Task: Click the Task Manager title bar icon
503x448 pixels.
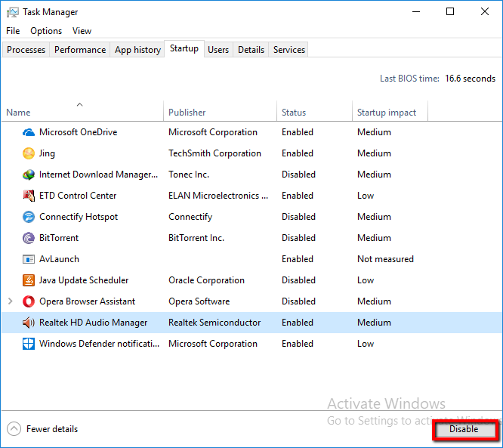Action: click(13, 13)
